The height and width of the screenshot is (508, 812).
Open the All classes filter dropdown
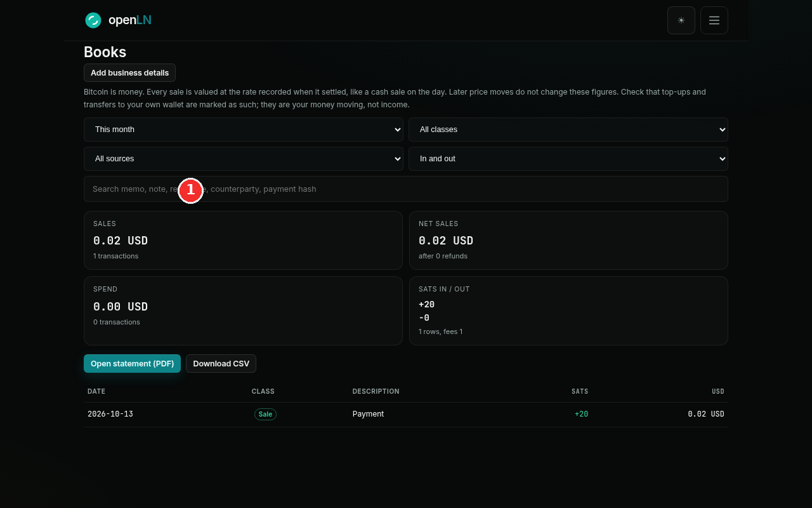click(568, 130)
